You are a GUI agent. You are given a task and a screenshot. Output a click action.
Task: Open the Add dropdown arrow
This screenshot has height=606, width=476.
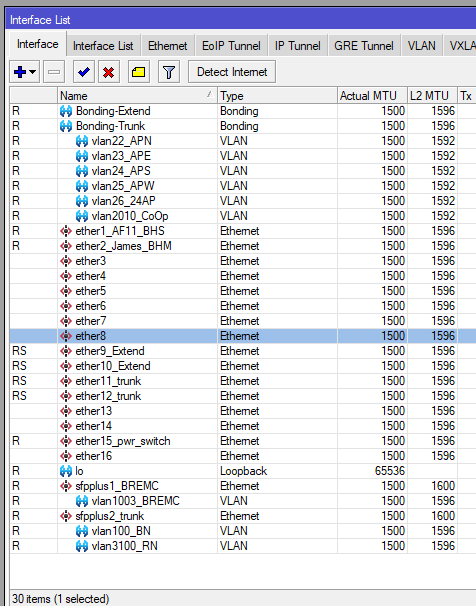tap(33, 72)
